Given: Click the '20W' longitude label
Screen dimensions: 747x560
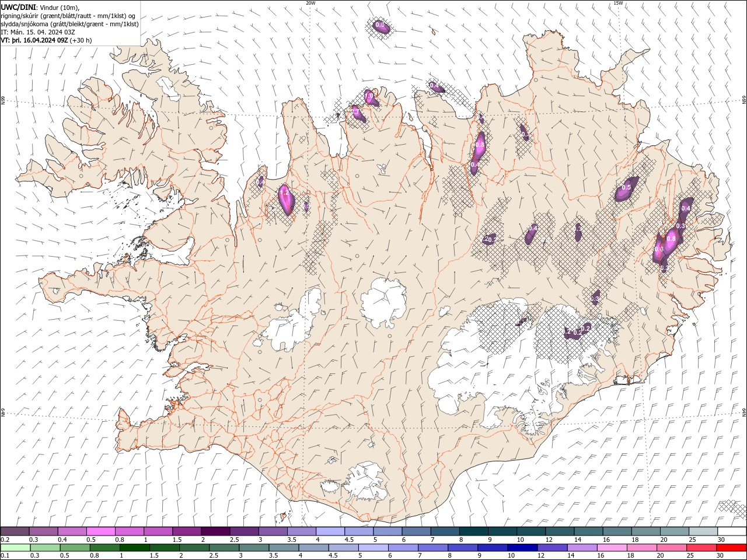Looking at the screenshot, I should pyautogui.click(x=310, y=3).
